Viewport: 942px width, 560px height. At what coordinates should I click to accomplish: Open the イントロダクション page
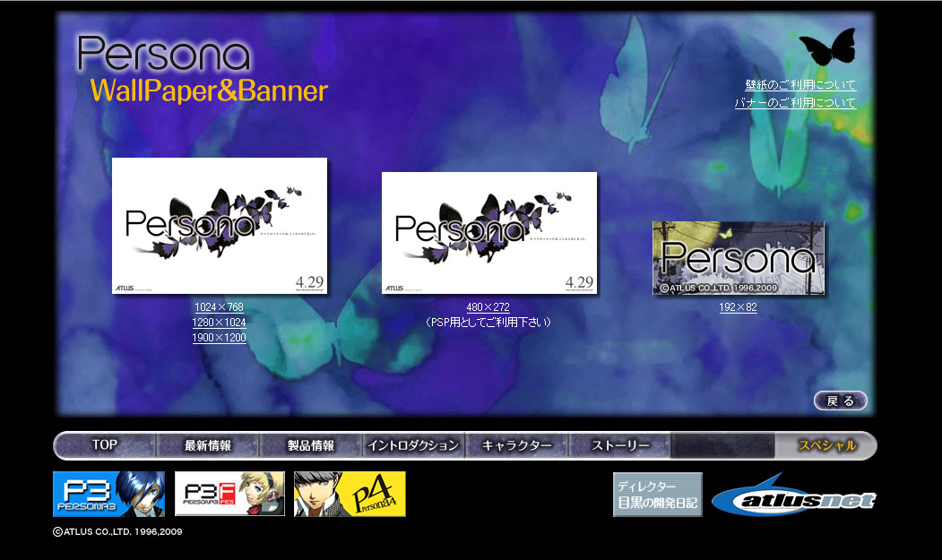coord(413,445)
